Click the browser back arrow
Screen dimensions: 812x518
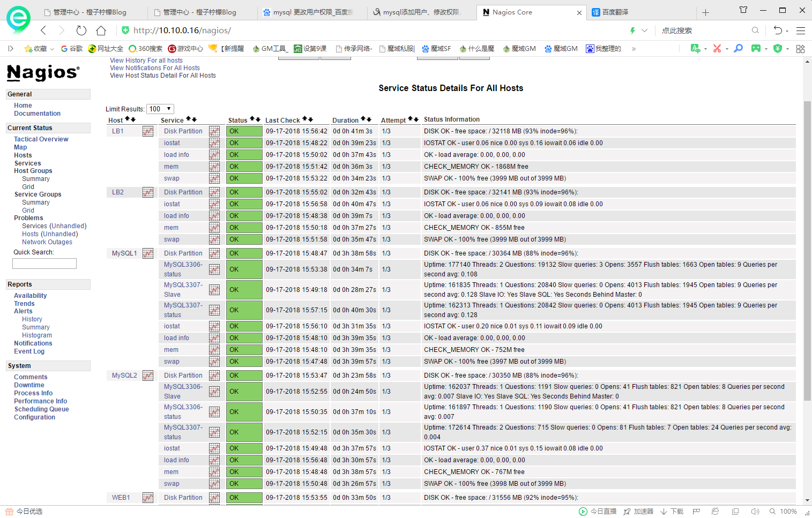coord(43,31)
